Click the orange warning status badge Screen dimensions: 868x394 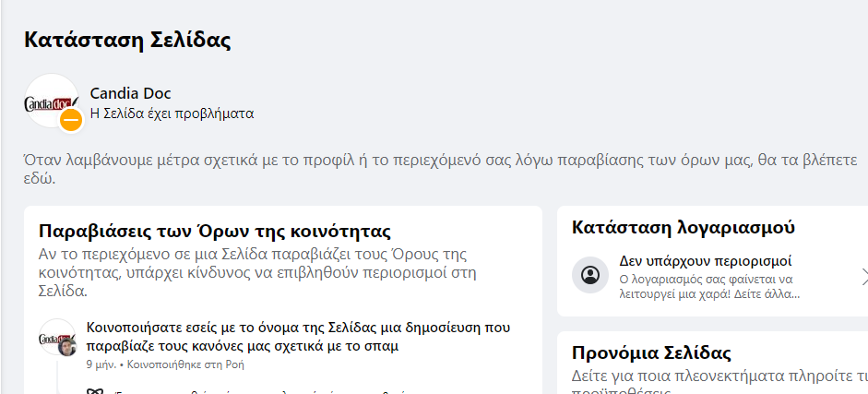71,120
